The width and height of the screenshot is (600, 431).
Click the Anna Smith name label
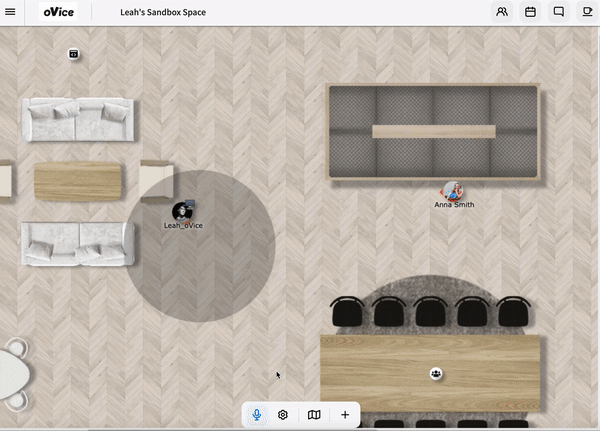(454, 205)
